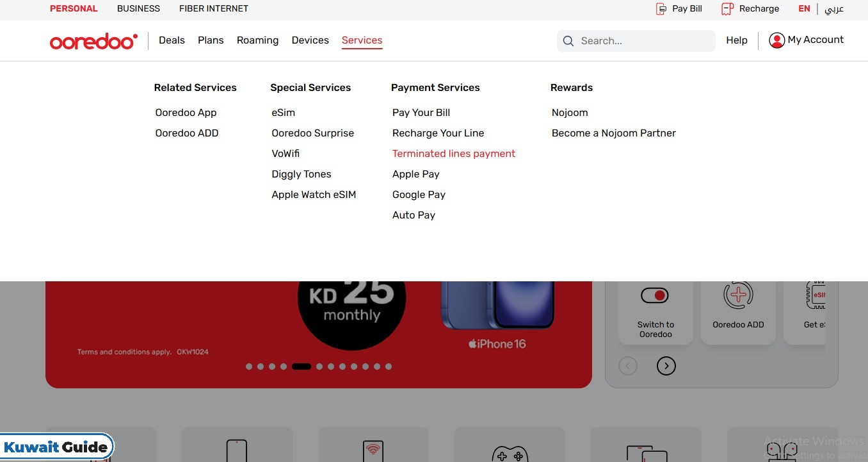Click the Ooredoo logo
868x462 pixels.
(93, 41)
